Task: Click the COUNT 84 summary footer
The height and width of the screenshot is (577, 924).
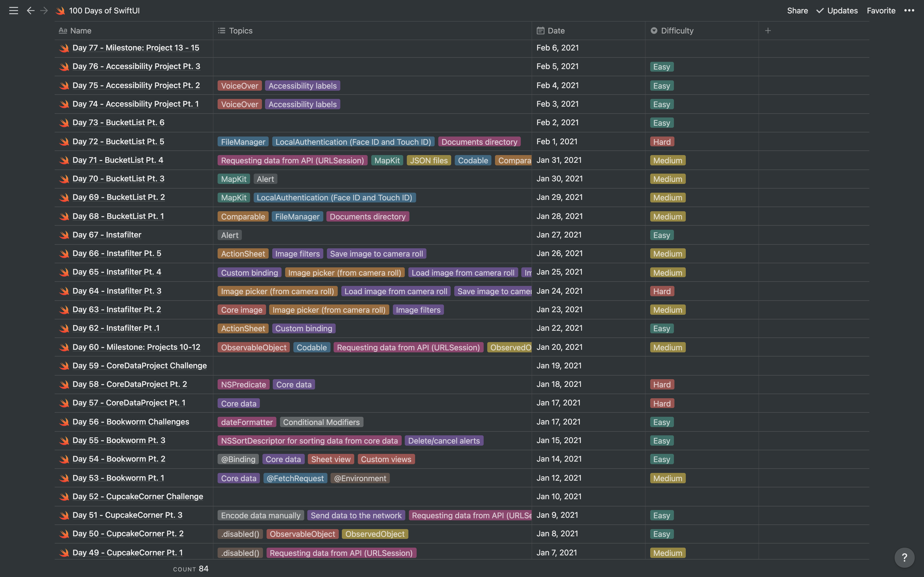Action: pyautogui.click(x=191, y=568)
